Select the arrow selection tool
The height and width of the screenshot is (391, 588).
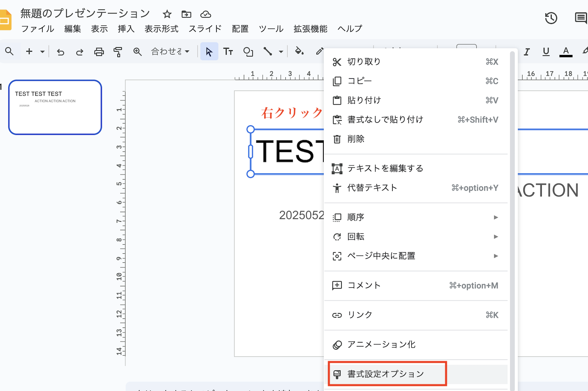point(209,51)
